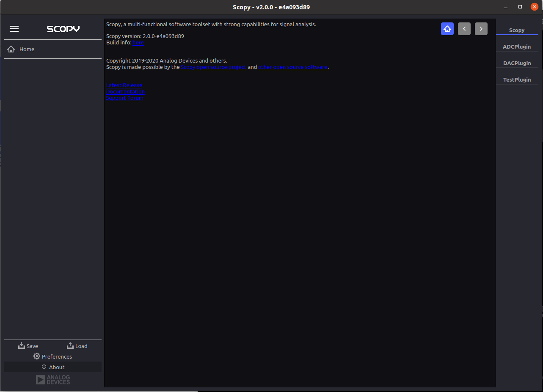Open the Scopy open source project link

tap(214, 67)
